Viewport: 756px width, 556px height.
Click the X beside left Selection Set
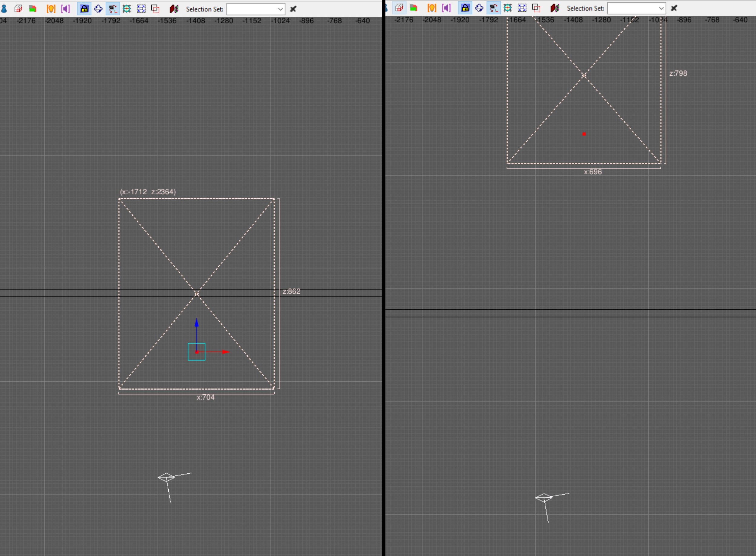tap(293, 9)
